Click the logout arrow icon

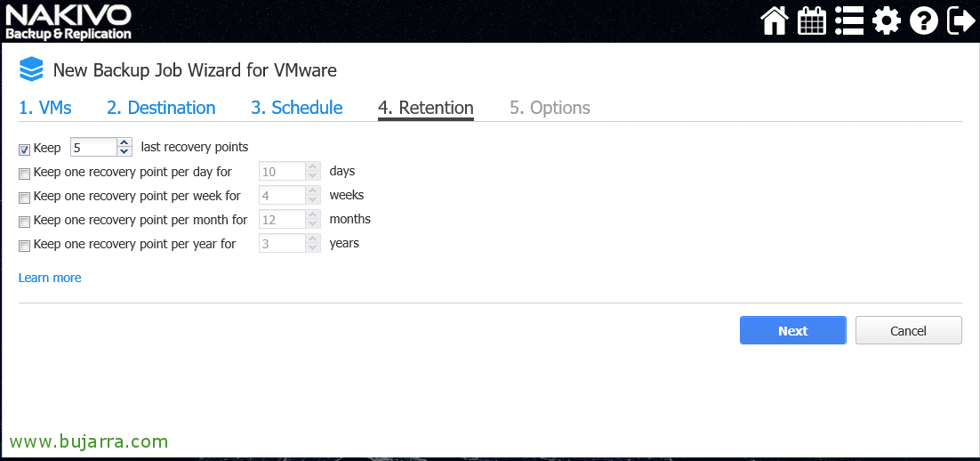click(x=960, y=21)
